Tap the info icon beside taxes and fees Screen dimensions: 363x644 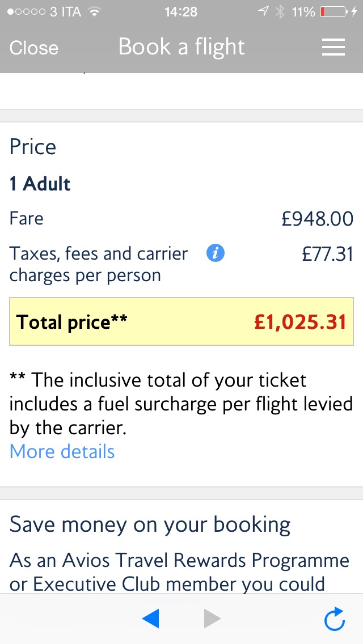216,253
